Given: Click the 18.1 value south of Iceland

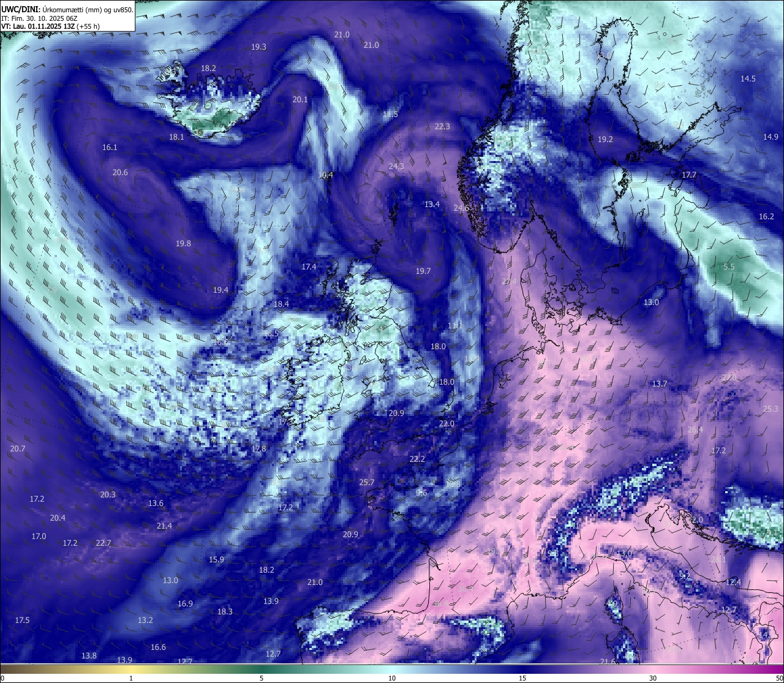Looking at the screenshot, I should (x=176, y=137).
